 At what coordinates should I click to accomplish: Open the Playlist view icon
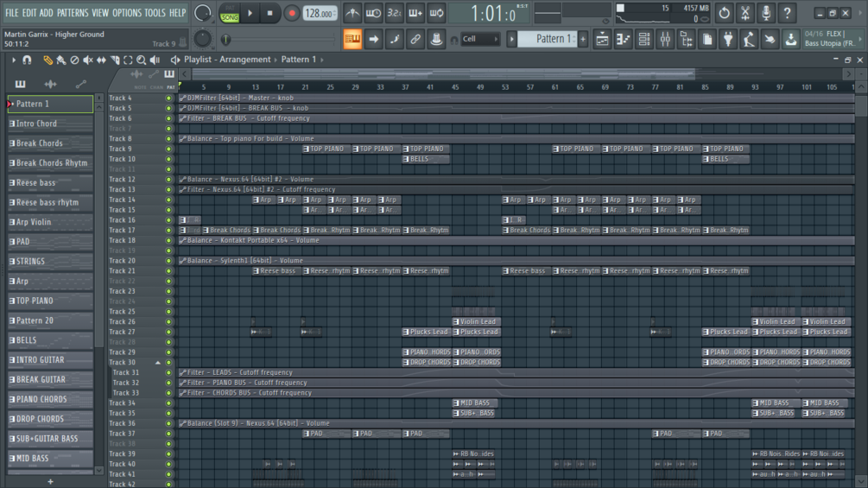602,39
